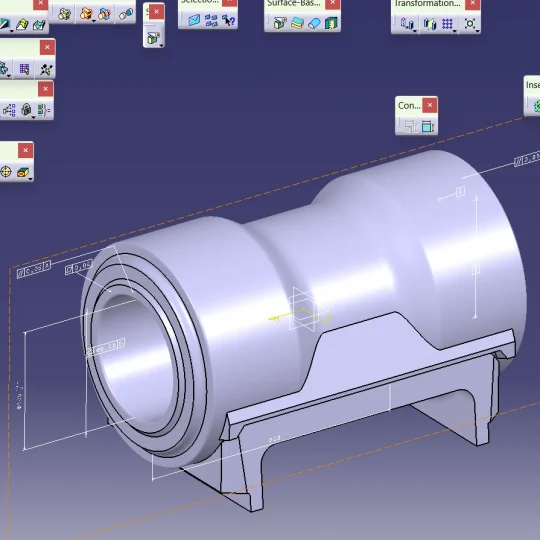Click the purple grid with pointer icon
Viewport: 540px width, 540px height.
click(x=24, y=69)
